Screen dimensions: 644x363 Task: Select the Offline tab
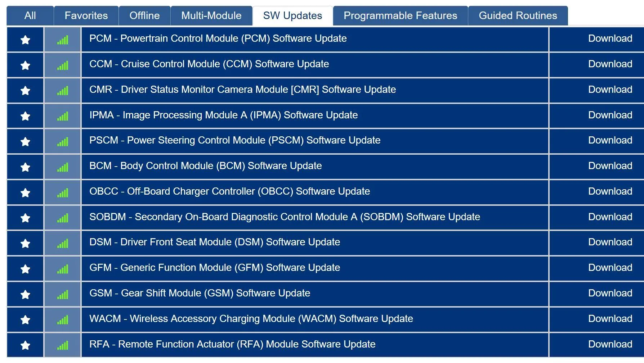pos(144,15)
